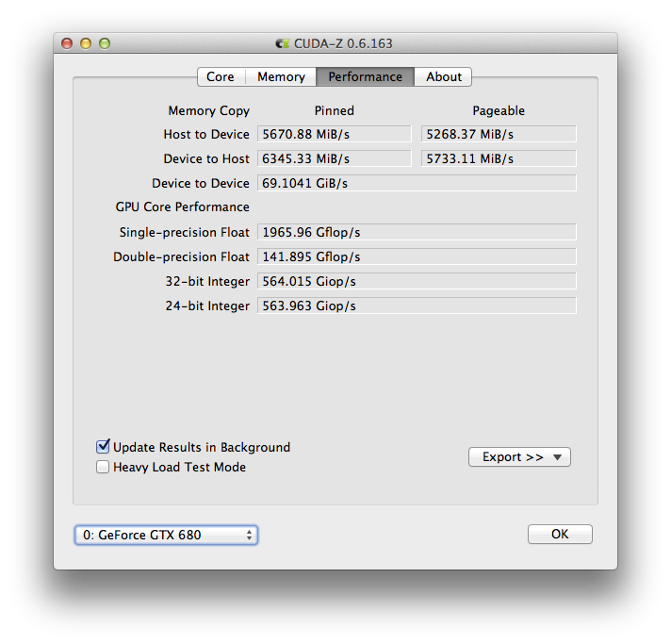Screen dimensions: 671x644
Task: Select the Performance tab
Action: tap(365, 76)
